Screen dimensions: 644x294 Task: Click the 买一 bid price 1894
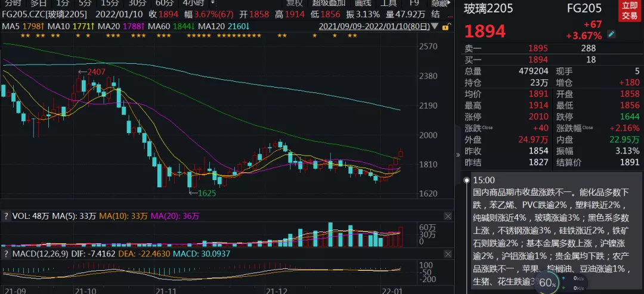tap(537, 60)
